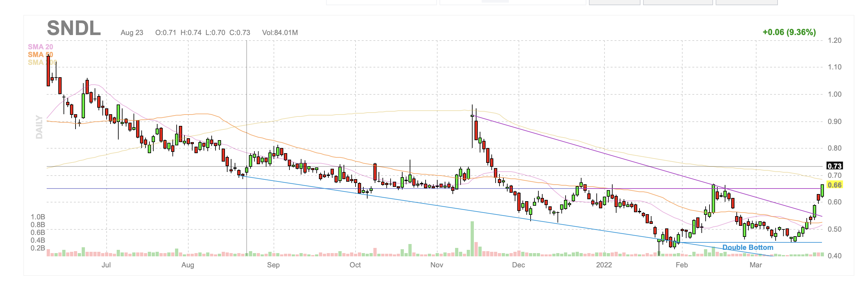Click the Vol:84.01M volume readout
Viewport: 868px width, 281px height.
tap(280, 33)
